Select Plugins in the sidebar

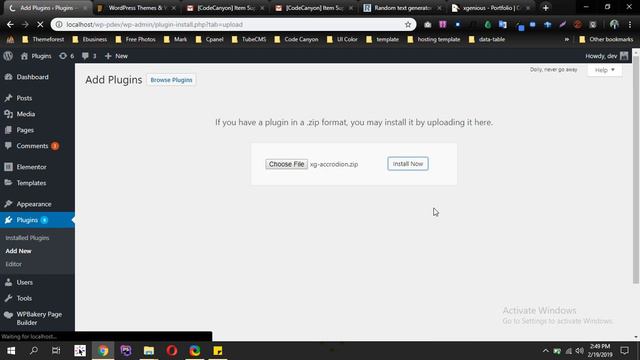point(37,220)
